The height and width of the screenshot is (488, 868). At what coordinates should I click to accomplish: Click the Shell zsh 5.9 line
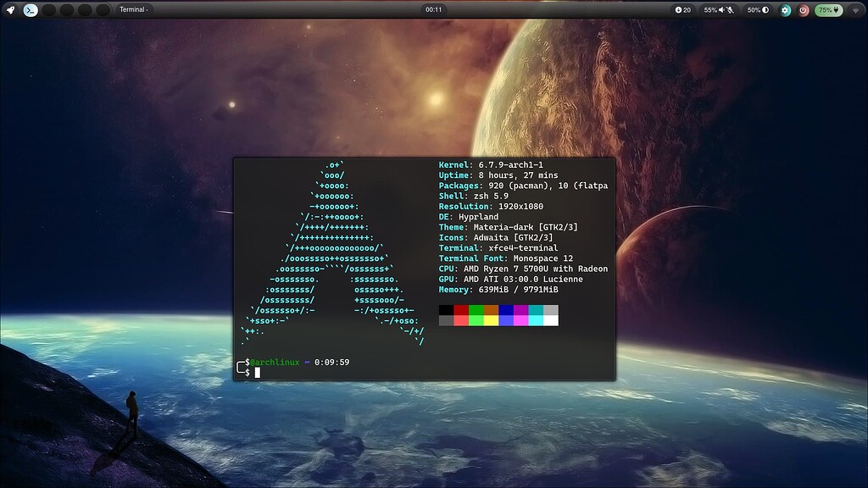[474, 196]
